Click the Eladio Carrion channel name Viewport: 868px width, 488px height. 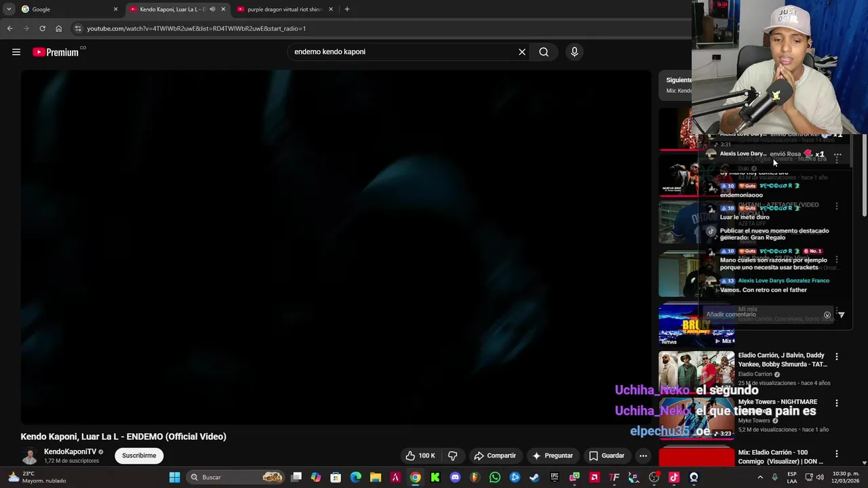pyautogui.click(x=755, y=374)
